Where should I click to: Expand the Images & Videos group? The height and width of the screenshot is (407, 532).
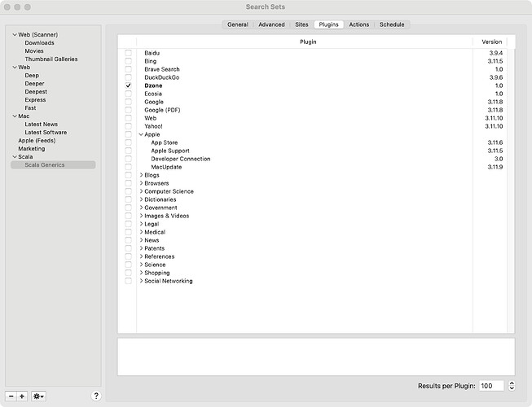point(141,216)
